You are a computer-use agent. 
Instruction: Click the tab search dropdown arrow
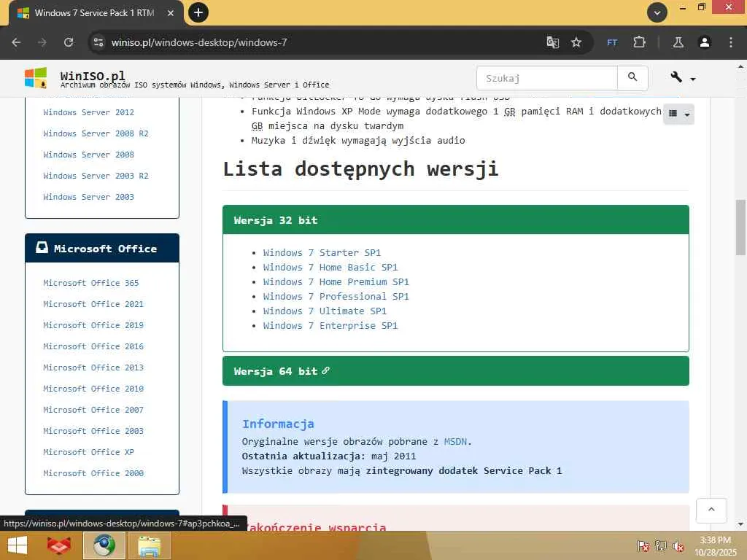[657, 12]
